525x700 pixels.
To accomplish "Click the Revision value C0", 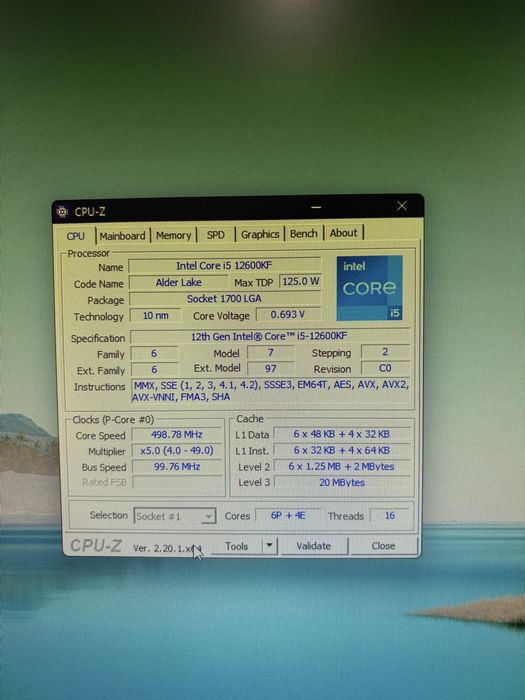I will point(385,368).
